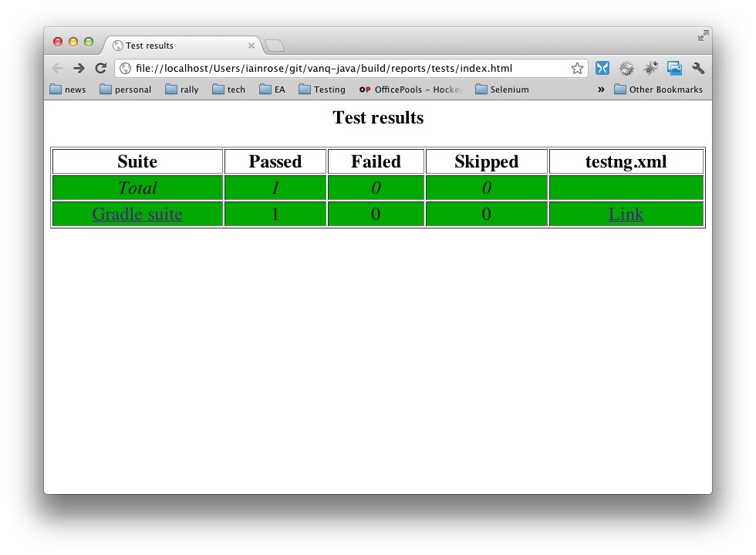This screenshot has height=555, width=756.
Task: Open the Selenium bookmarks folder
Action: 502,90
